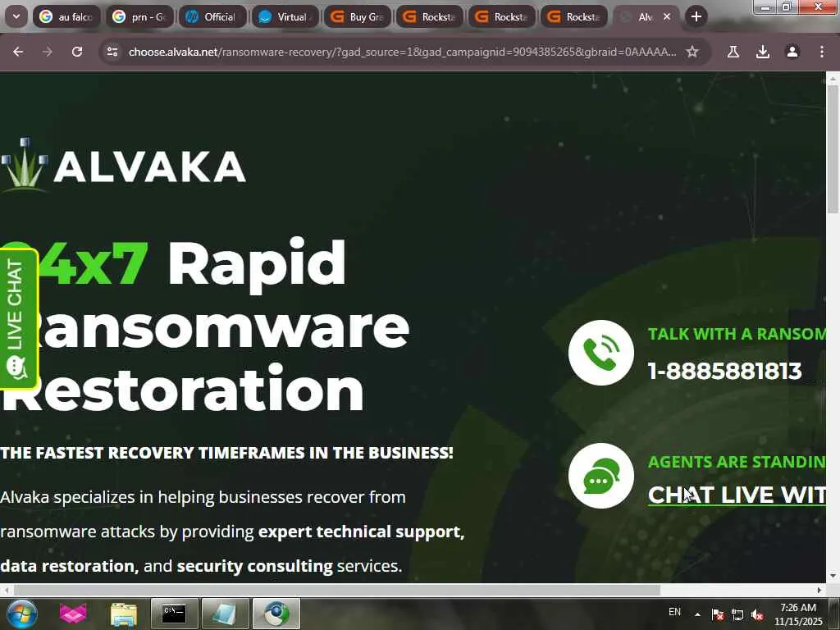Go back to the previous page
Viewport: 840px width, 630px height.
[x=18, y=52]
